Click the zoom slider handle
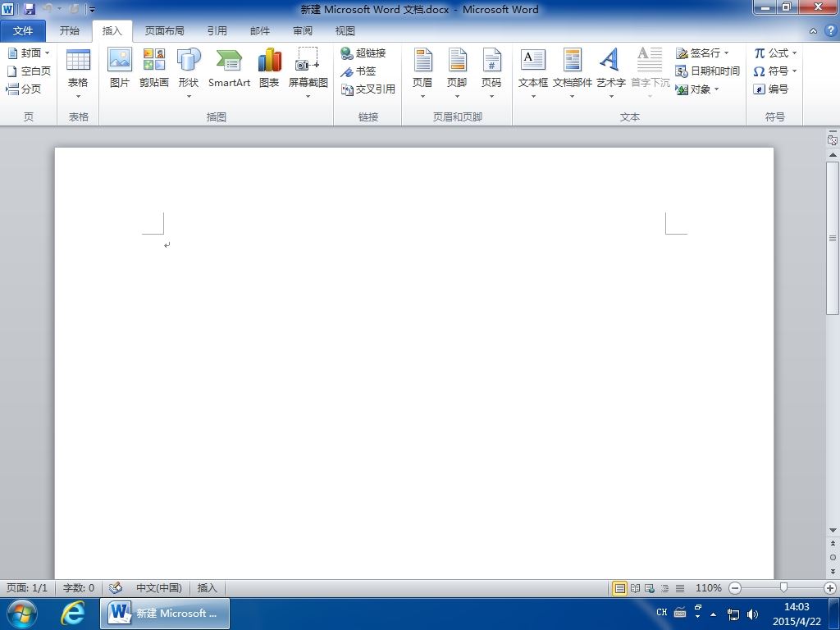 [x=783, y=587]
